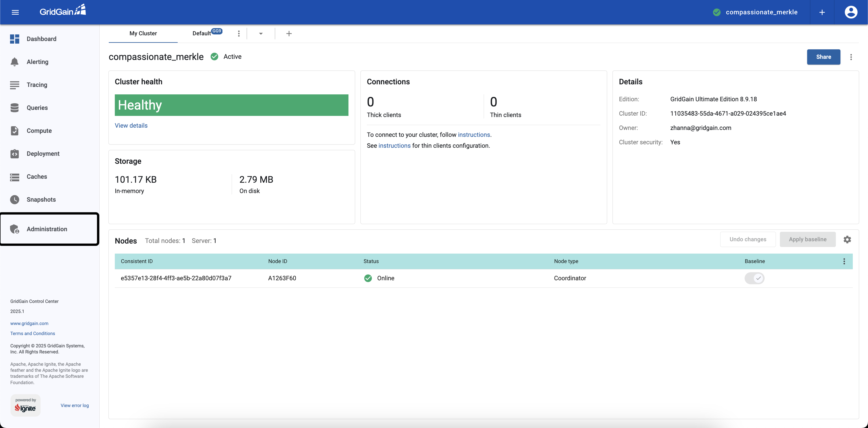This screenshot has height=428, width=868.
Task: Open the cluster options menu beside Share
Action: tap(851, 57)
